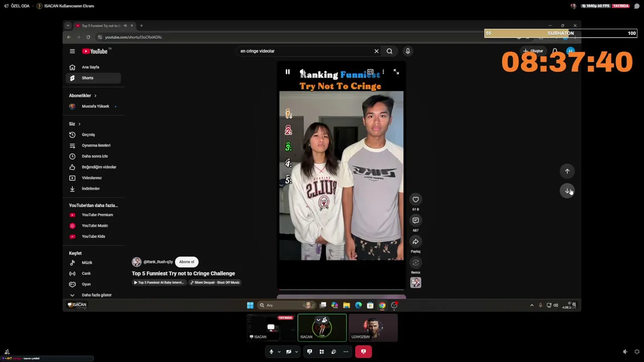Open Oyun gaming category
The height and width of the screenshot is (362, 644).
point(93,284)
